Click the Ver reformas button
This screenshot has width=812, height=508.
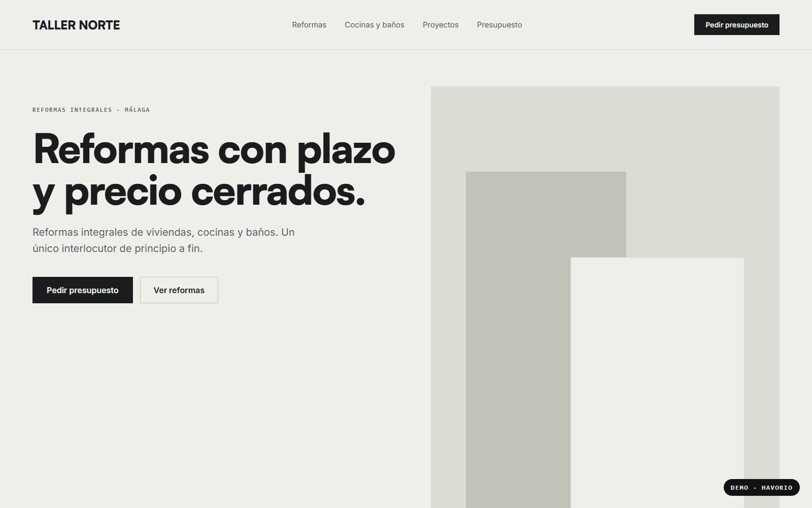(179, 290)
